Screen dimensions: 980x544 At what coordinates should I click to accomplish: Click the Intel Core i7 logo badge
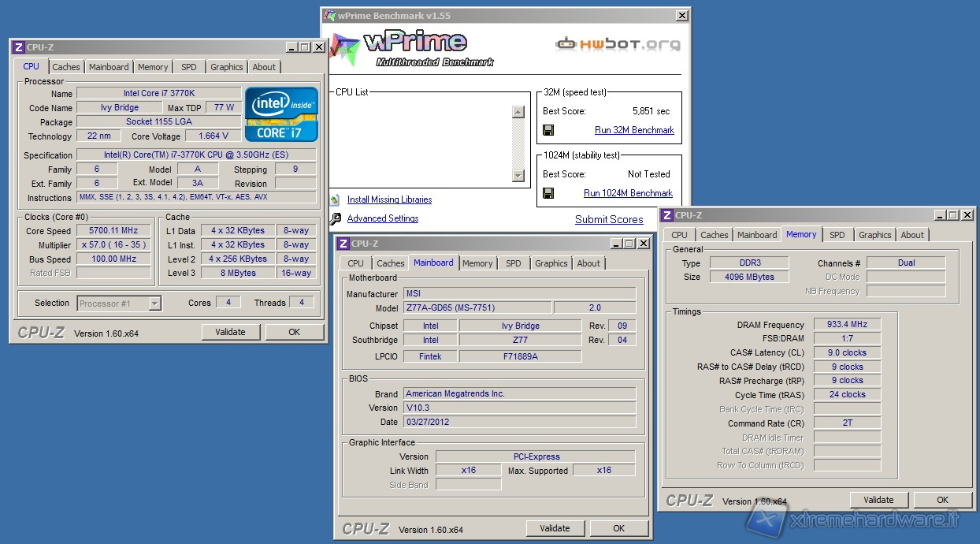click(x=281, y=114)
